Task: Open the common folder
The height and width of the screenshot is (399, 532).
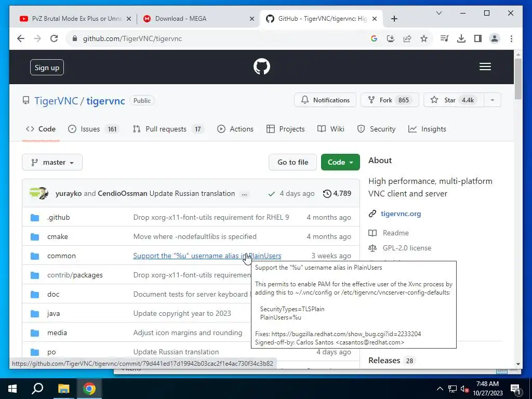Action: [61, 256]
